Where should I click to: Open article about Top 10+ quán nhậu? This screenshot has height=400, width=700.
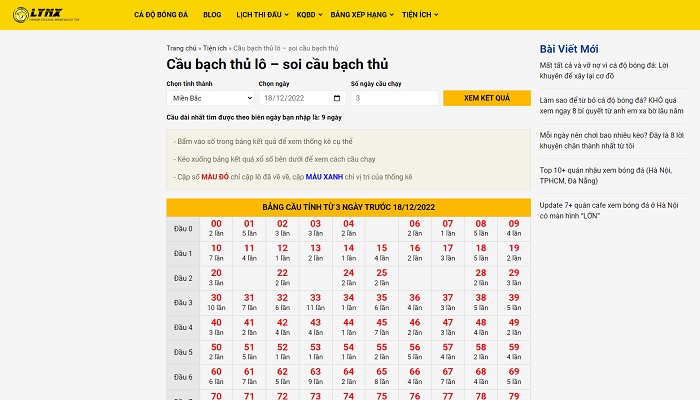(606, 175)
